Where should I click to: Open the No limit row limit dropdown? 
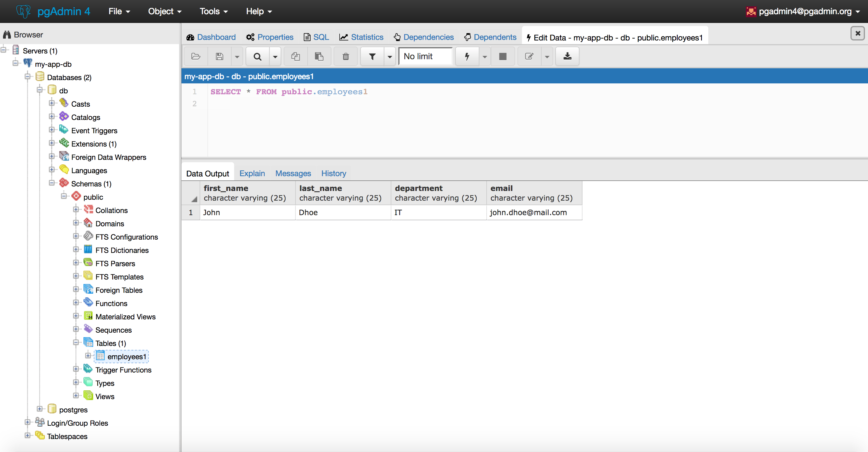click(x=426, y=56)
